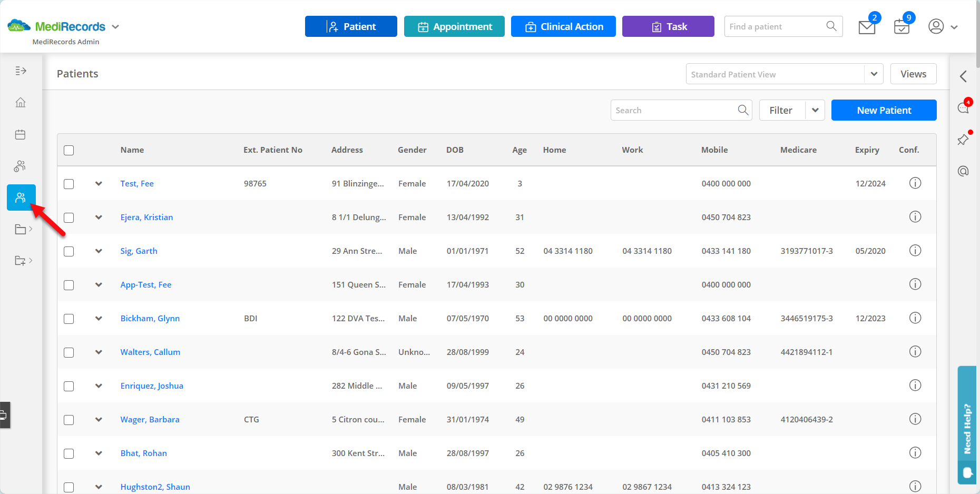Select the calendar icon in the left sidebar

click(21, 134)
